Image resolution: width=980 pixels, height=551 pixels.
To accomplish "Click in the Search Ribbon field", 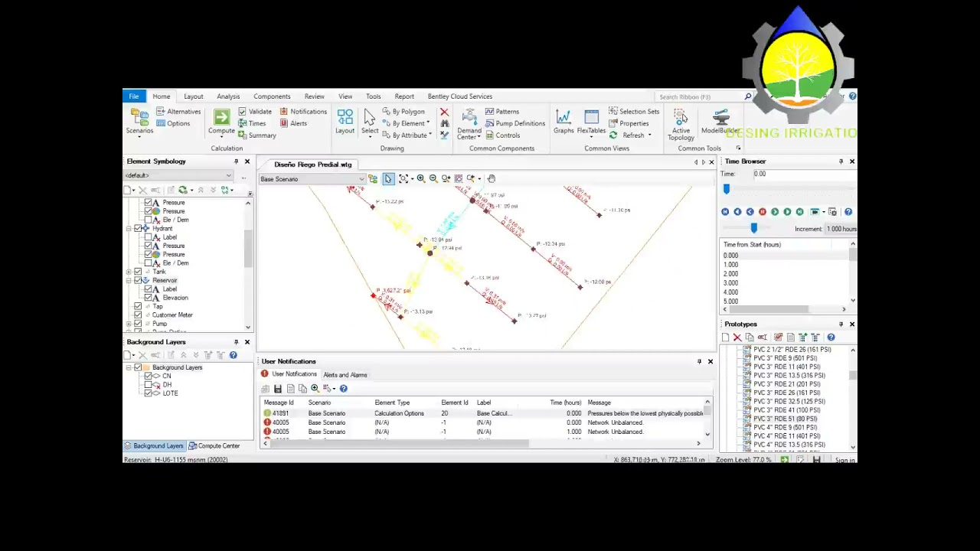I will 699,96.
